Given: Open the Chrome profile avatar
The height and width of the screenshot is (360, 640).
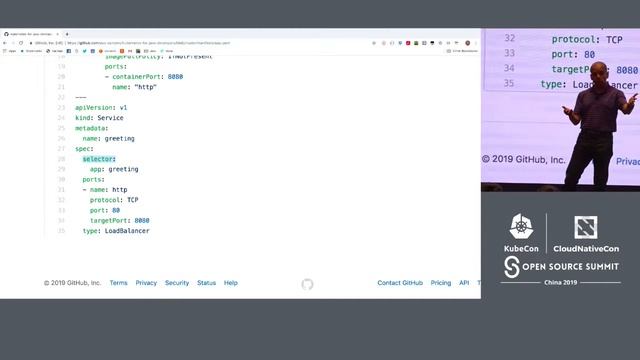Looking at the screenshot, I should (x=468, y=43).
